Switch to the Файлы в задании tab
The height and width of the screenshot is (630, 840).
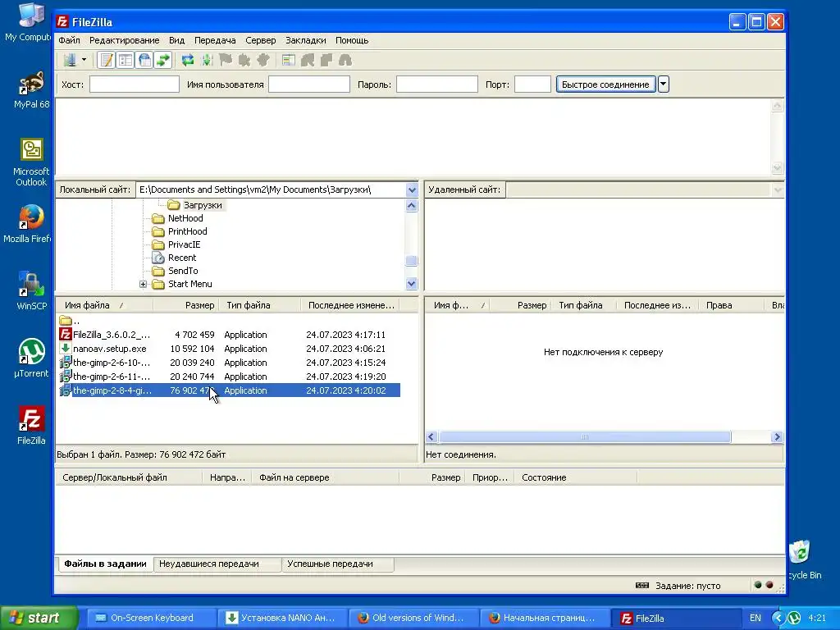point(106,564)
